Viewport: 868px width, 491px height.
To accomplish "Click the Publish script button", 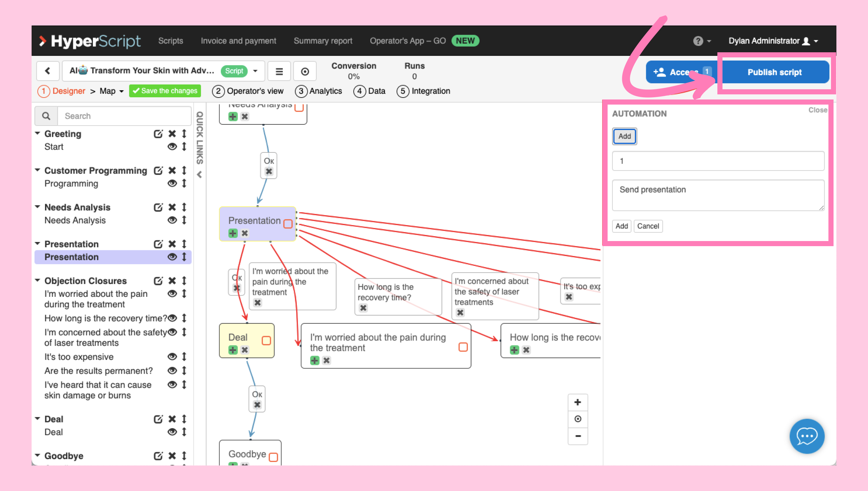I will pos(774,72).
